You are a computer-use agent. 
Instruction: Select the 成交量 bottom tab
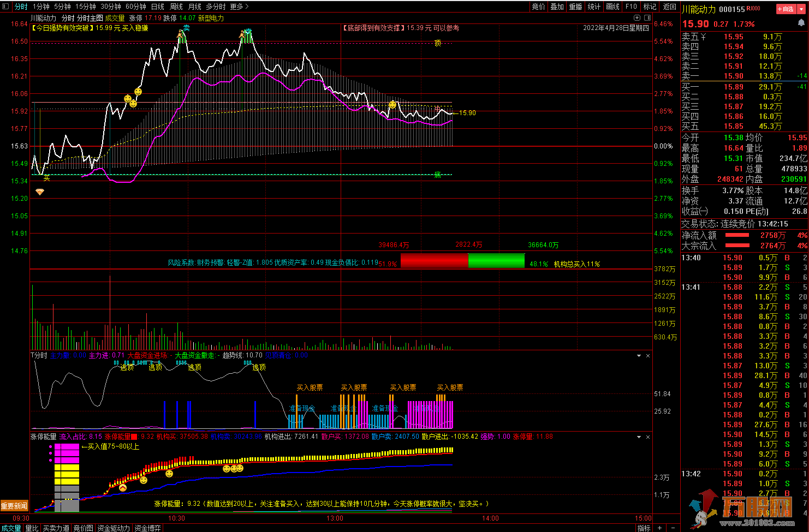pyautogui.click(x=11, y=528)
